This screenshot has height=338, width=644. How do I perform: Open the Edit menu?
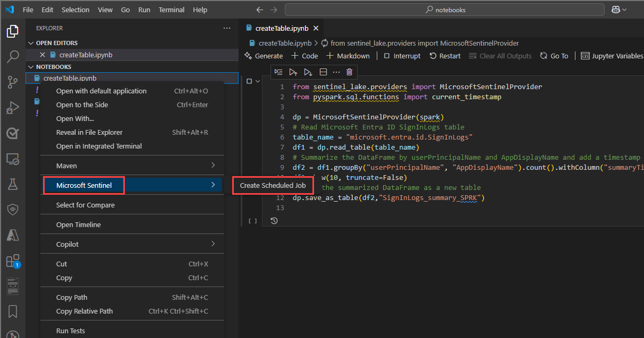[x=47, y=10]
